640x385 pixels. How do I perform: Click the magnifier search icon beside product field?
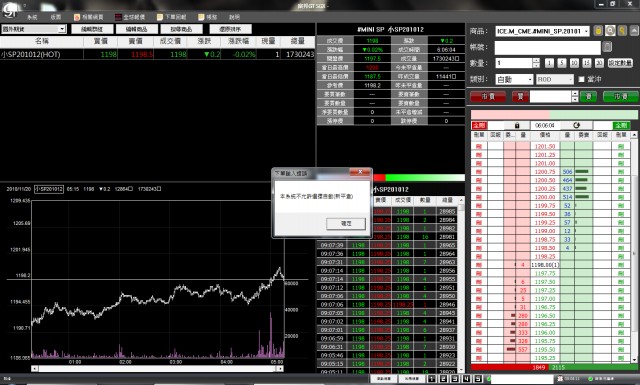pyautogui.click(x=610, y=31)
